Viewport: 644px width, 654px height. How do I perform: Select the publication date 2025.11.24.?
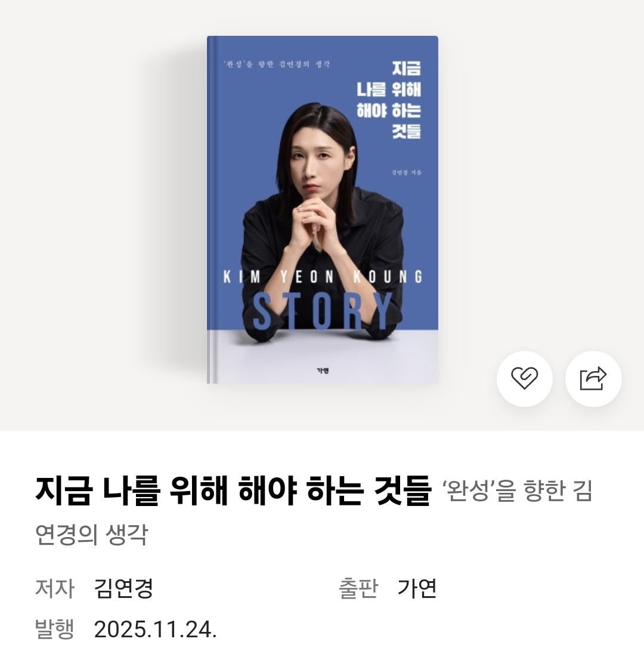pos(156,630)
